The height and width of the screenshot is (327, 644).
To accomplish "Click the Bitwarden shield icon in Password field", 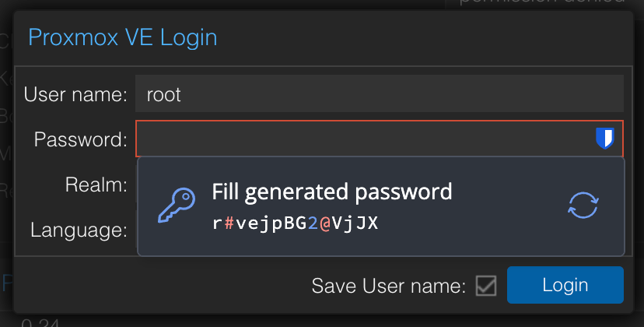I will (x=604, y=139).
